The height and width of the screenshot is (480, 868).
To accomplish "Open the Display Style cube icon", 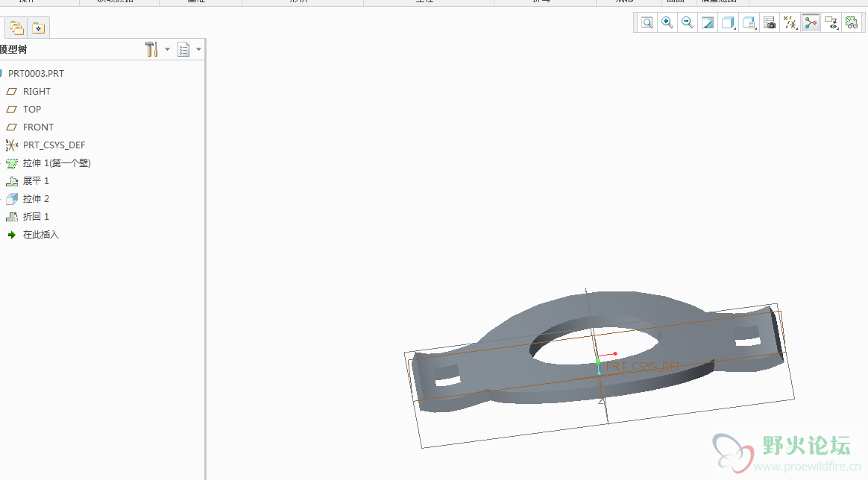I will click(x=728, y=22).
